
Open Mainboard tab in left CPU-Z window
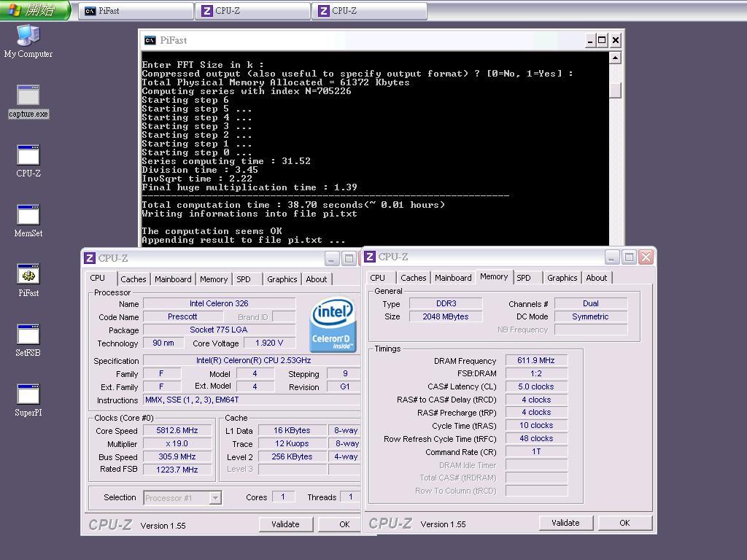point(173,279)
